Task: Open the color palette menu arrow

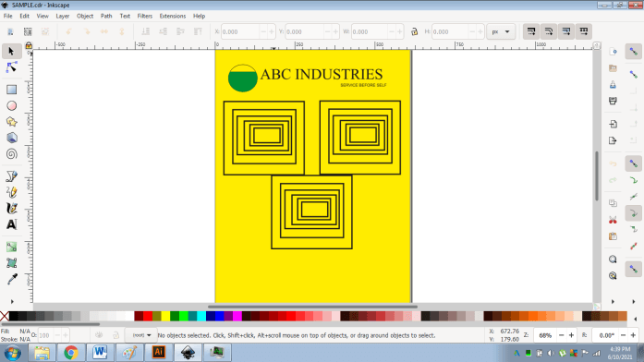Action: click(635, 319)
